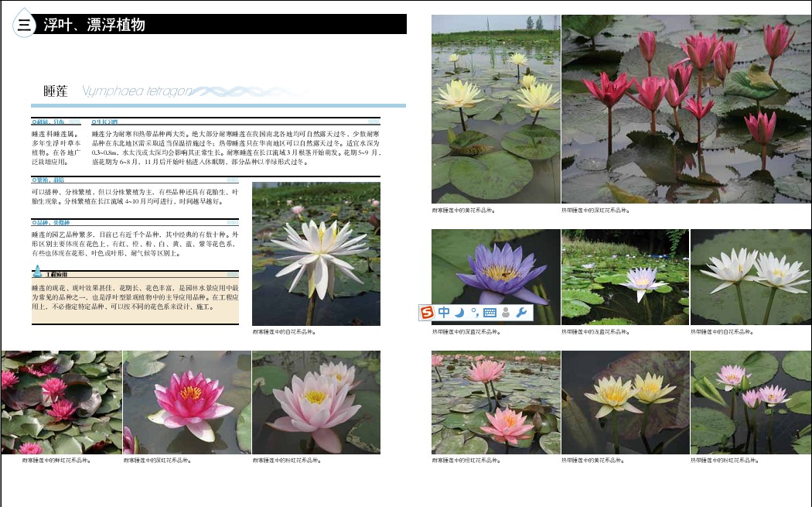The height and width of the screenshot is (507, 812).
Task: Click the engineering application section icon
Action: [x=38, y=272]
